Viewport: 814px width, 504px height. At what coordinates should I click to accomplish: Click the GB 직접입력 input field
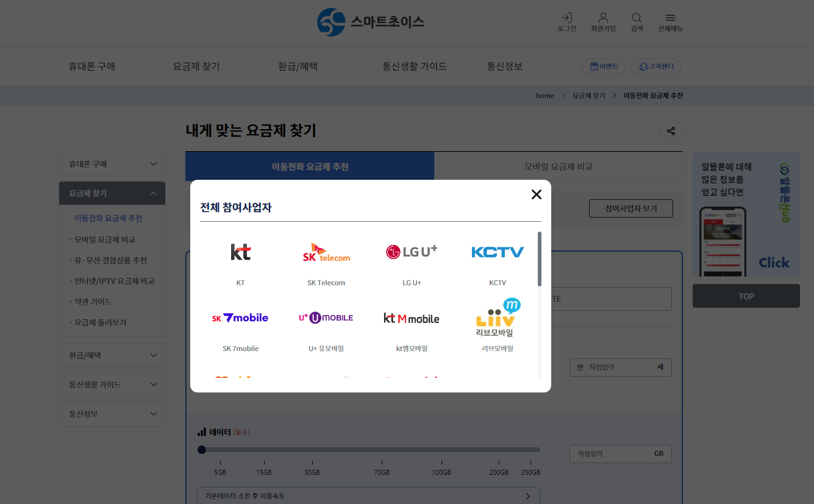tap(621, 454)
